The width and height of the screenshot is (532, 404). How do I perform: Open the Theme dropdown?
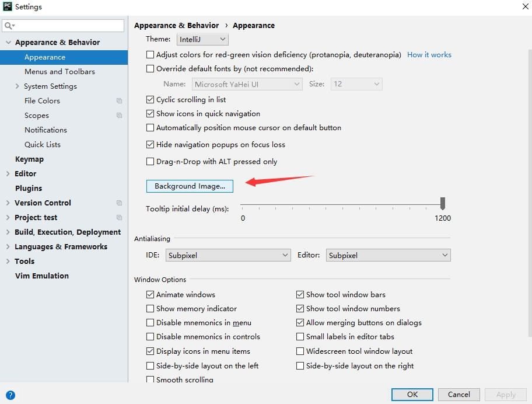click(x=202, y=39)
